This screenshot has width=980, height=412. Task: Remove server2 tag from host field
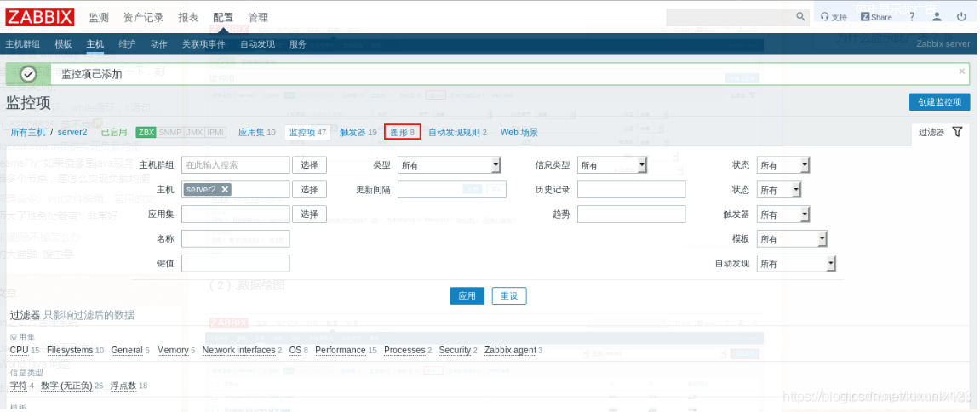pos(225,190)
